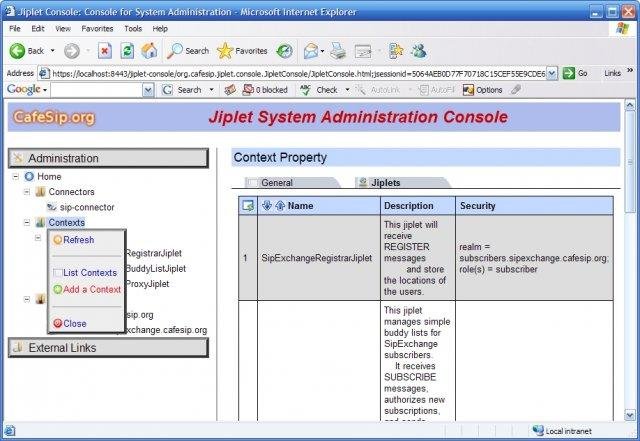Click the BuddyListJiplet tree entry
This screenshot has width=640, height=441.
[156, 268]
